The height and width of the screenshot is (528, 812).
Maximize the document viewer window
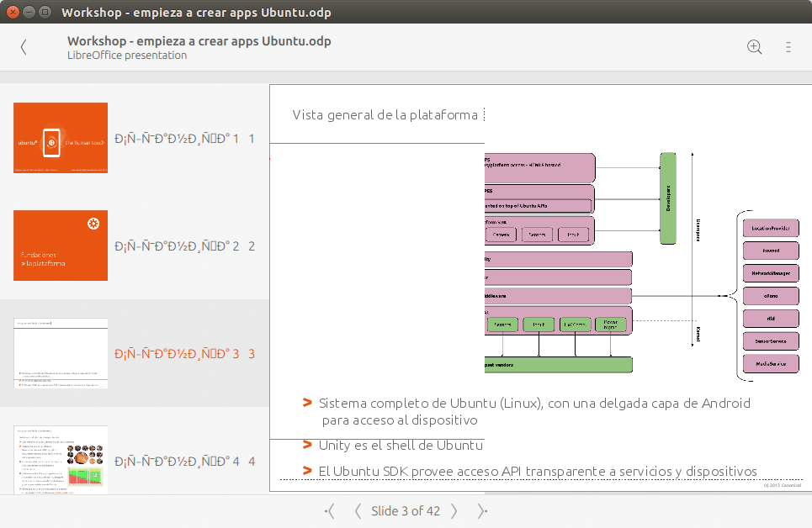tap(45, 13)
